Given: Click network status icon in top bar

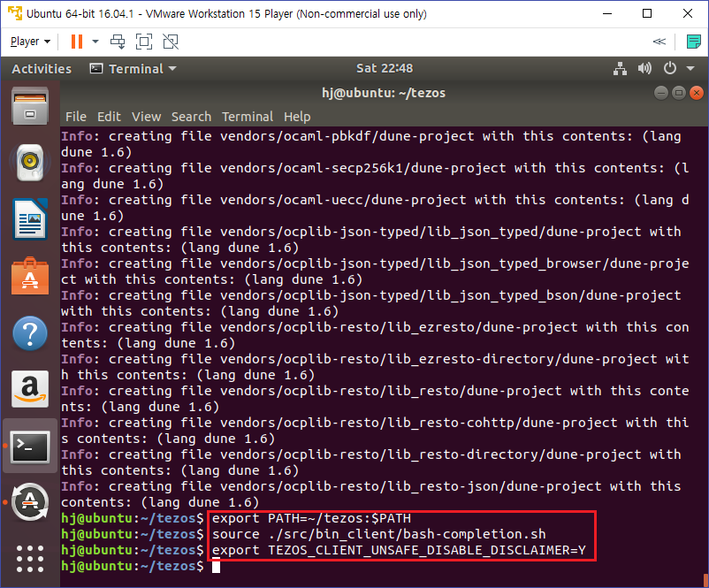Looking at the screenshot, I should tap(620, 69).
